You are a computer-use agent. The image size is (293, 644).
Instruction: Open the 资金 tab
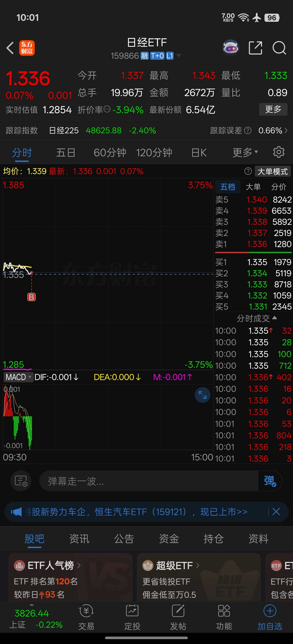tap(169, 539)
